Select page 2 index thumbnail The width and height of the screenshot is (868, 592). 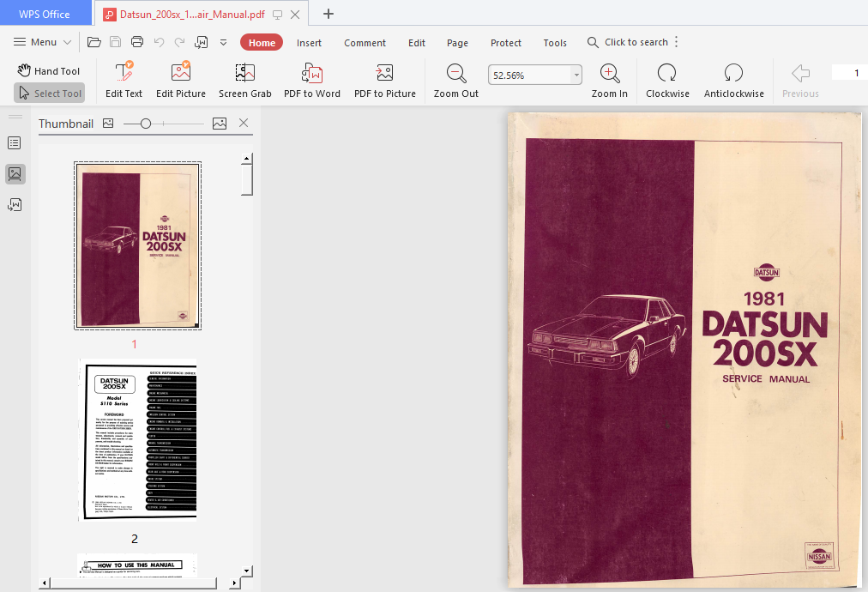pos(138,439)
